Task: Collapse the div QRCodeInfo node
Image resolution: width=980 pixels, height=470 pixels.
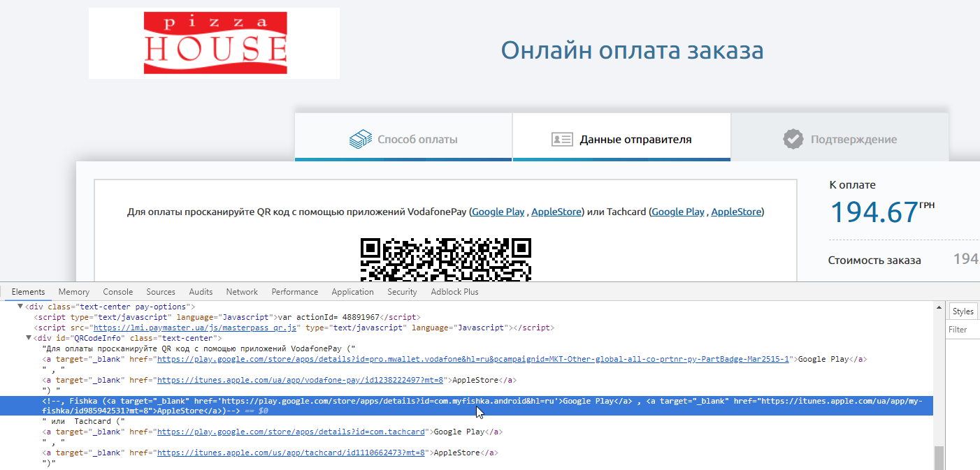Action: pyautogui.click(x=28, y=338)
